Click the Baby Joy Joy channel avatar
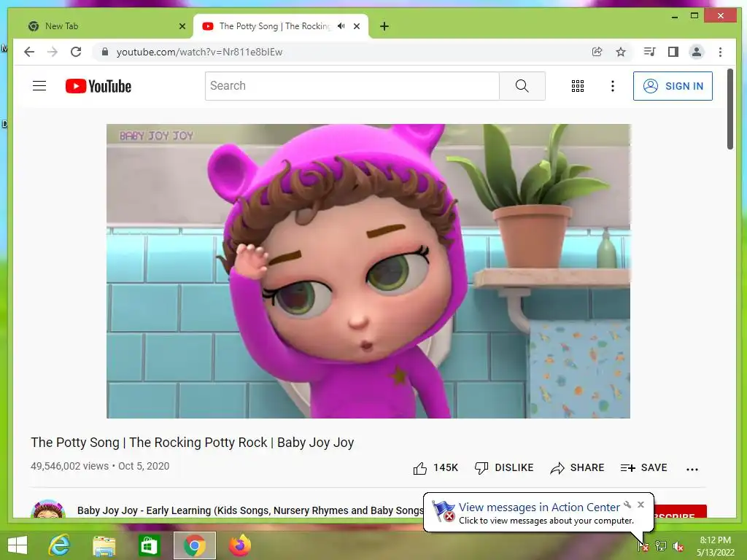This screenshot has height=560, width=747. pos(48,509)
